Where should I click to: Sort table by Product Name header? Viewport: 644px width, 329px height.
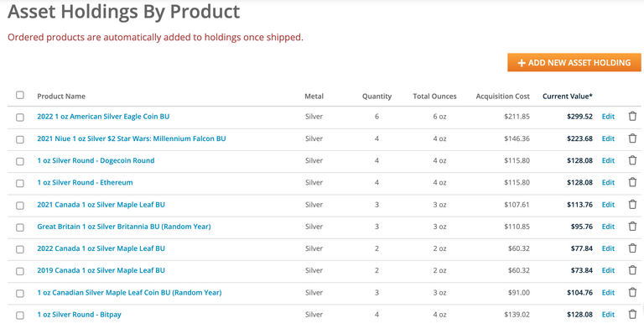(61, 97)
